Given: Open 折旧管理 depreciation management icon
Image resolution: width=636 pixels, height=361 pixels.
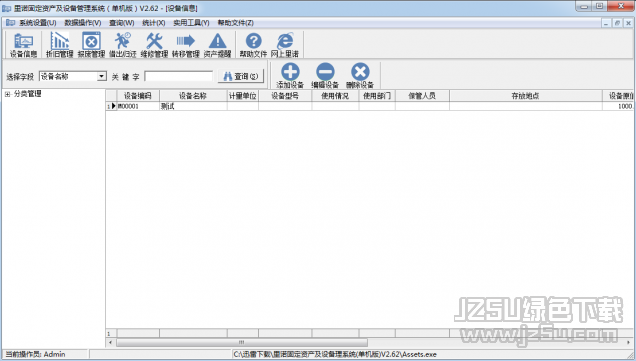Looking at the screenshot, I should coord(60,45).
